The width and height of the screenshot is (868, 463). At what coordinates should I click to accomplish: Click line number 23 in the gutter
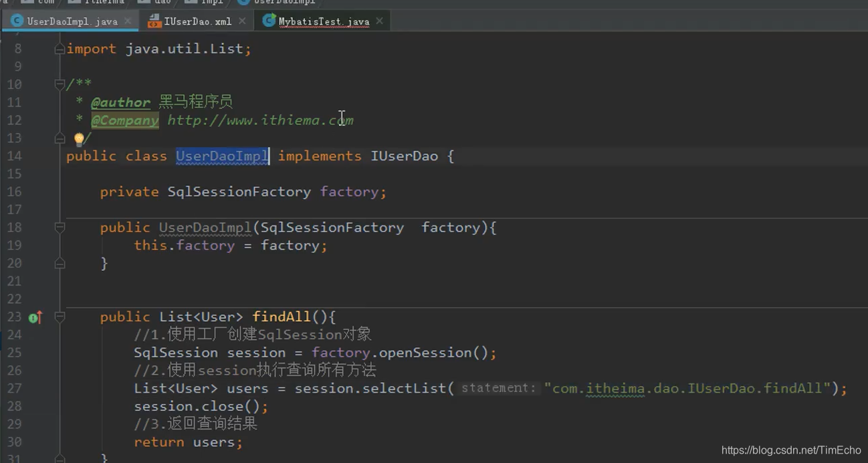14,317
